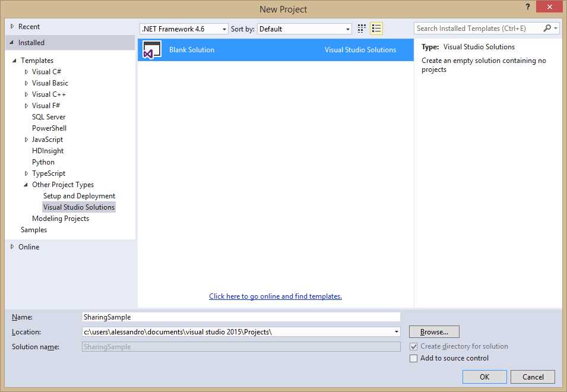Select HDInsight templates
567x392 pixels.
47,151
